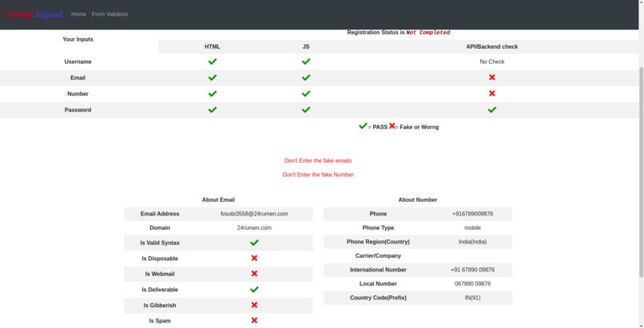This screenshot has width=644, height=328.
Task: Click the Number JS green checkmark
Action: (x=306, y=93)
